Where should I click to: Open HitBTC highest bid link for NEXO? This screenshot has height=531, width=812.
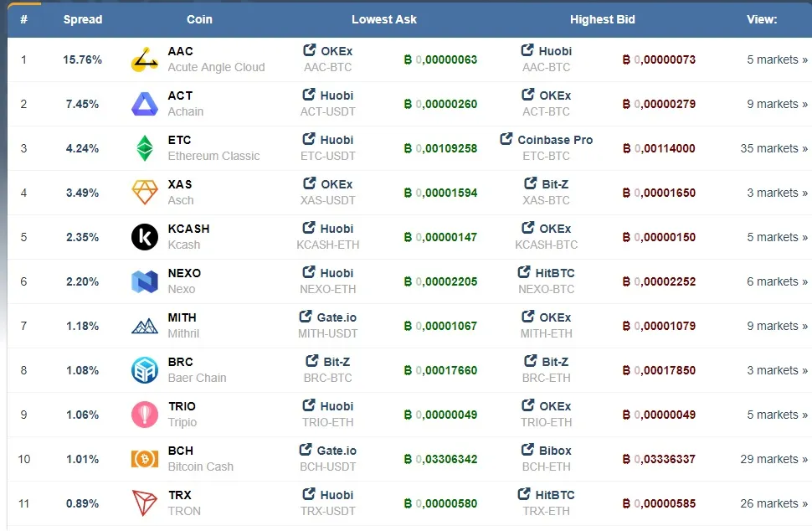pos(547,272)
